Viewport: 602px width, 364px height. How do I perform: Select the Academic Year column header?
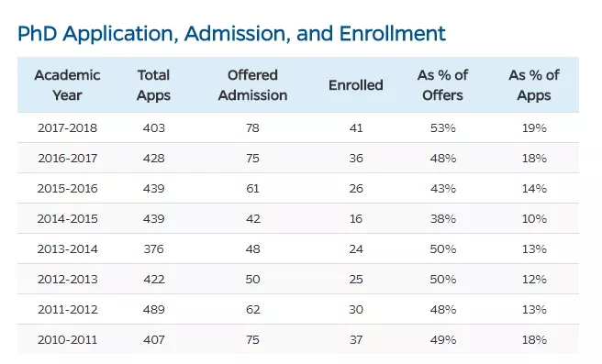pyautogui.click(x=67, y=85)
